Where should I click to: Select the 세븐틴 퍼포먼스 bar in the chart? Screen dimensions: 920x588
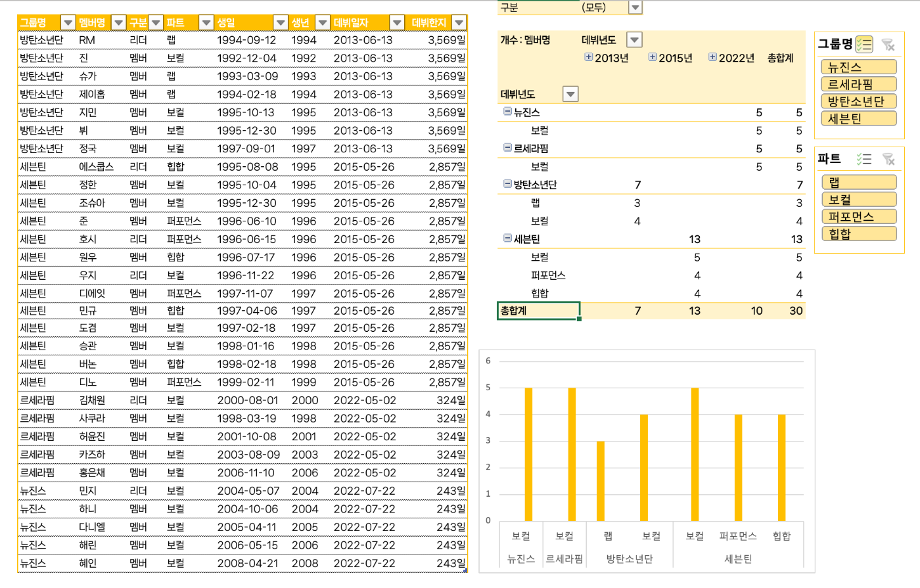coord(739,468)
